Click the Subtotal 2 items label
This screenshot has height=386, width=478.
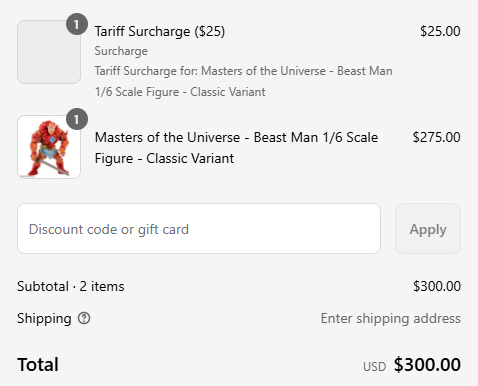coord(71,286)
